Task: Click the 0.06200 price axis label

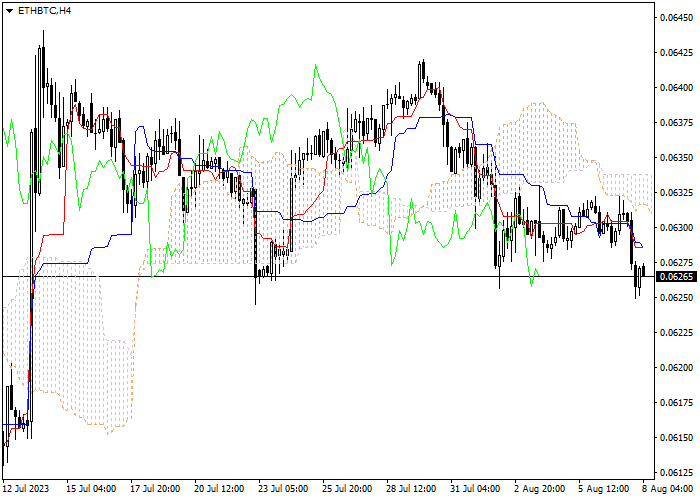Action: (x=676, y=367)
